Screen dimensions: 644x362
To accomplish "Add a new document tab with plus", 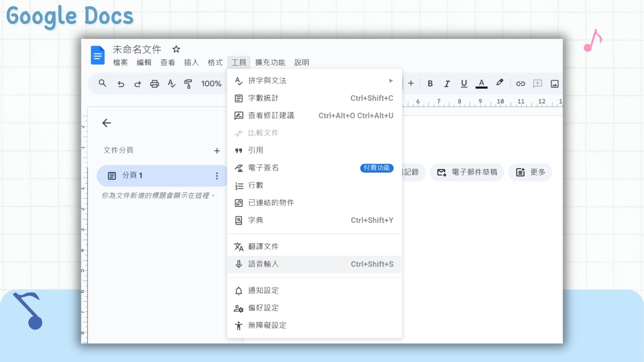I will [x=217, y=151].
